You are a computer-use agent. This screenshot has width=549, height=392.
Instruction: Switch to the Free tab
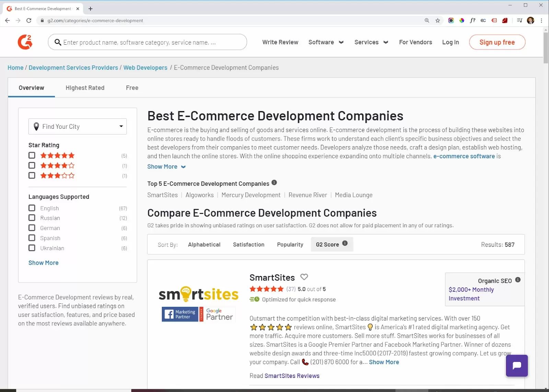(x=132, y=88)
